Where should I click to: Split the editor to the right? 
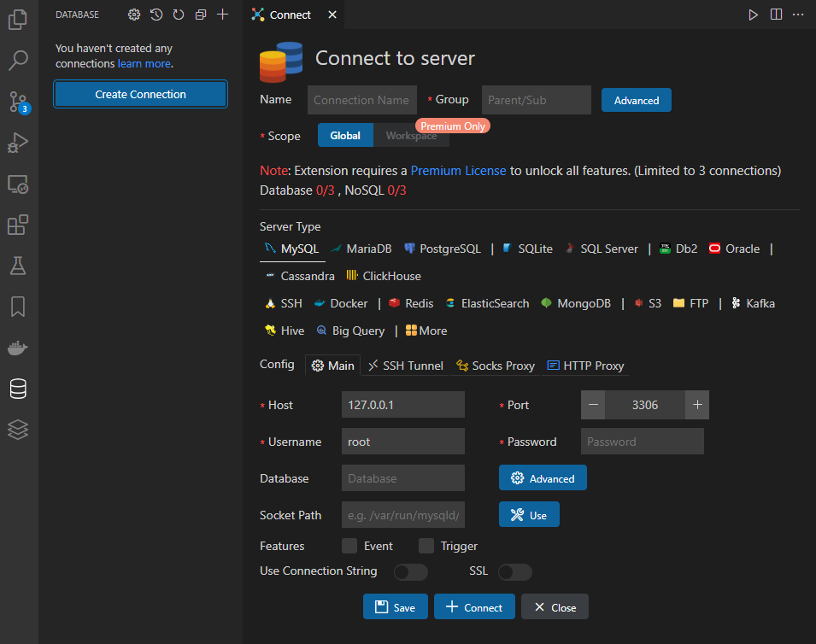776,15
